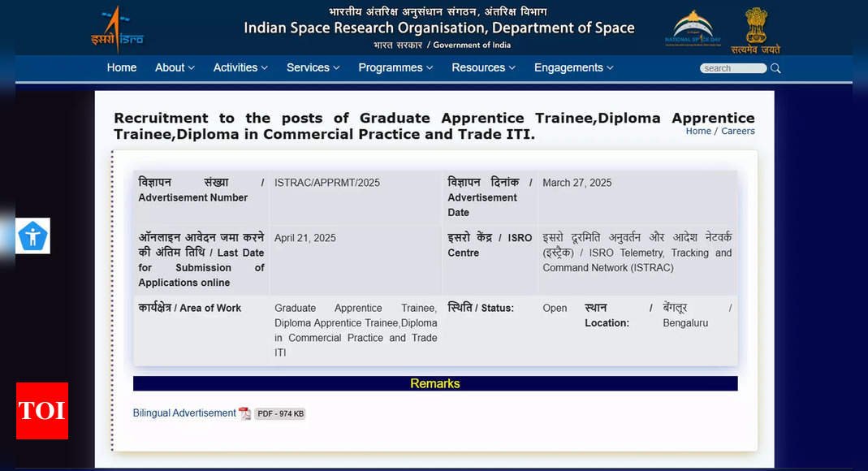Click the Satyamev Jayate national emblem
Viewport: 868px width, 471px height.
click(x=756, y=30)
